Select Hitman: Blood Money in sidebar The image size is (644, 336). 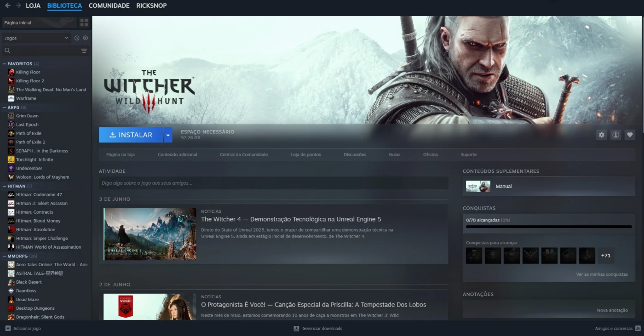38,221
